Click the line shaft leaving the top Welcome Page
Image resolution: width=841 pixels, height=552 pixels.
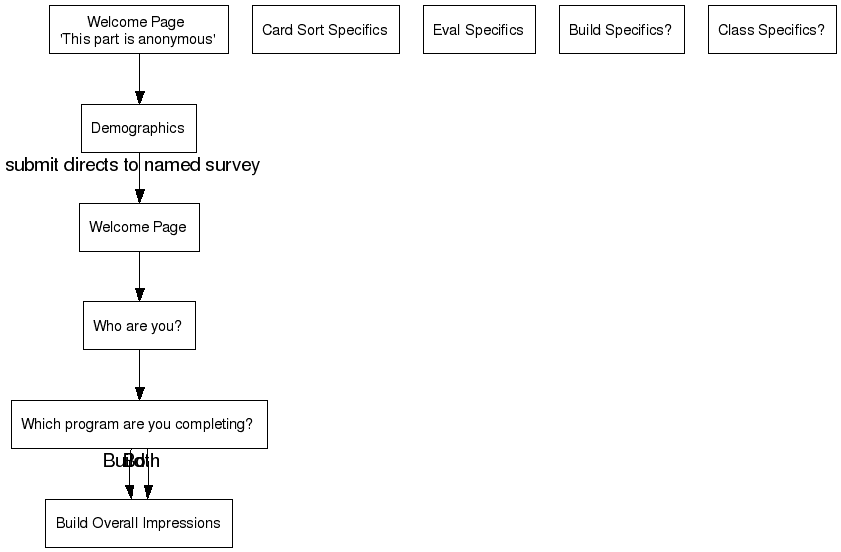coord(139,70)
